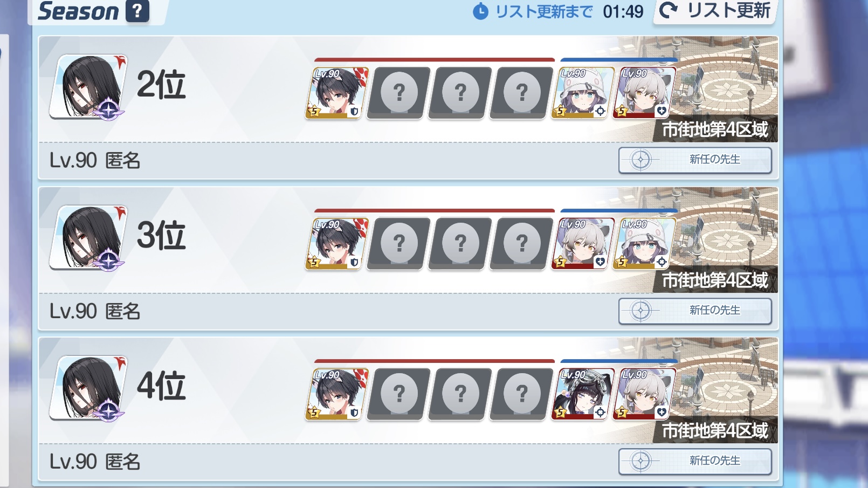Open the Season help question mark

137,10
